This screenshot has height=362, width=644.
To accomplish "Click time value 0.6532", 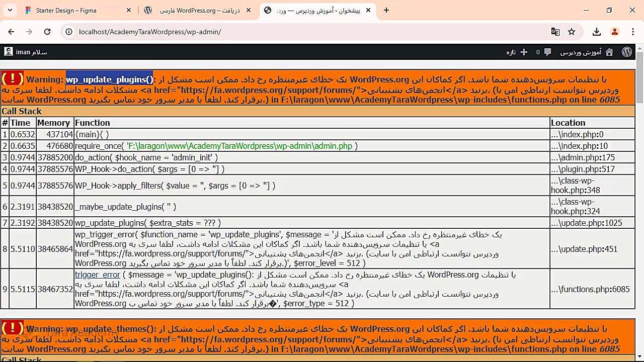I will pos(23,134).
